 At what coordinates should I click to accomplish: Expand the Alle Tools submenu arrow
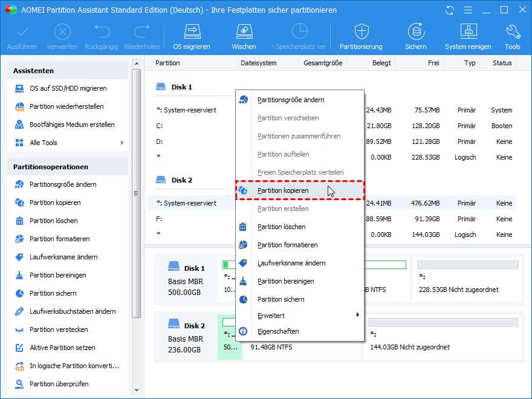[x=122, y=143]
